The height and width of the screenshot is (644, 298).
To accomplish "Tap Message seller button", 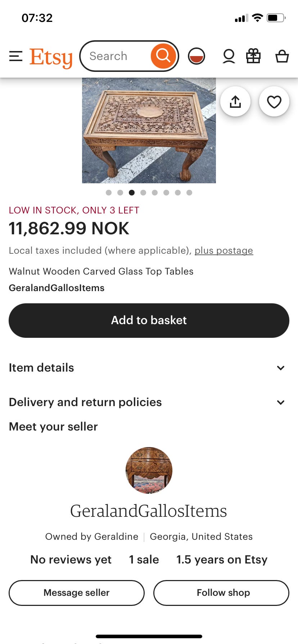I will pyautogui.click(x=77, y=593).
